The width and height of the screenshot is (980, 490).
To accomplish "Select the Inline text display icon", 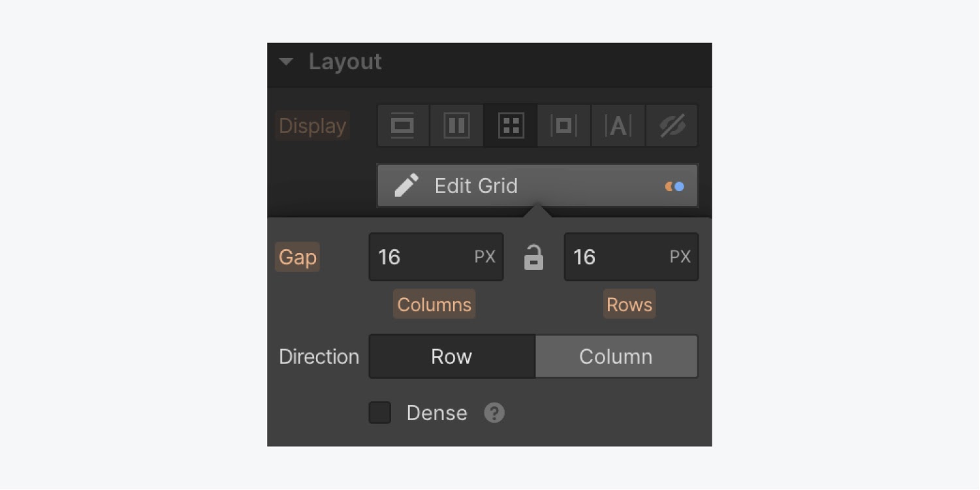I will click(x=618, y=126).
